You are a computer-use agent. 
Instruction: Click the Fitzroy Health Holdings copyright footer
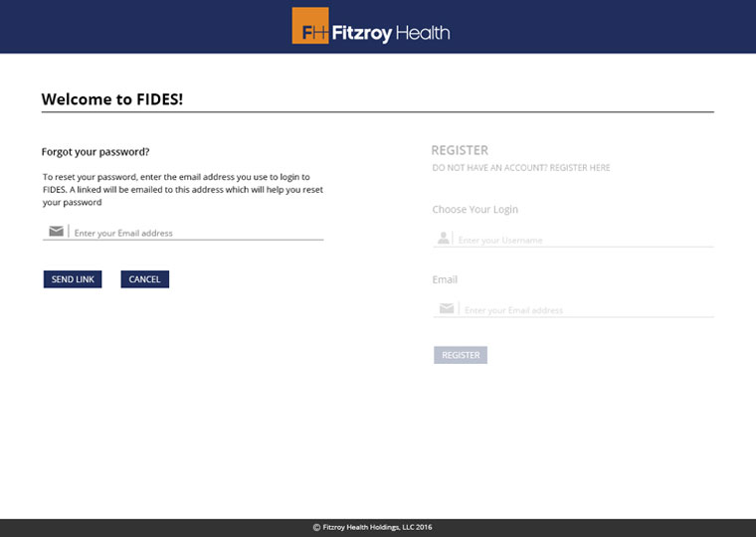click(x=372, y=527)
